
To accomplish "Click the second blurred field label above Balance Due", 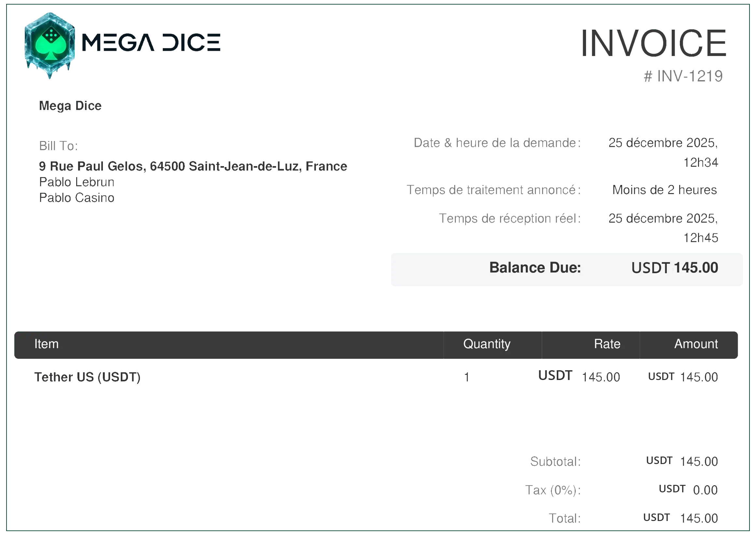I will pyautogui.click(x=509, y=190).
